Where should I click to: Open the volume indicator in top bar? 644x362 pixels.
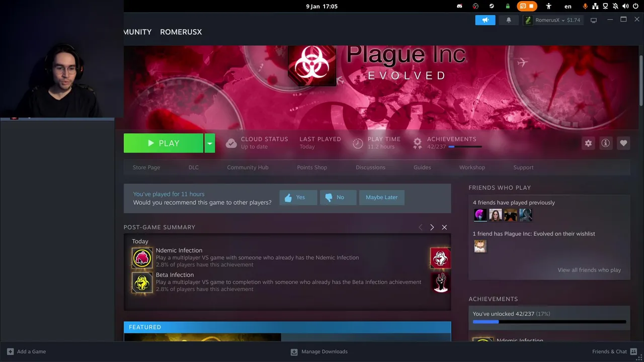pyautogui.click(x=625, y=7)
